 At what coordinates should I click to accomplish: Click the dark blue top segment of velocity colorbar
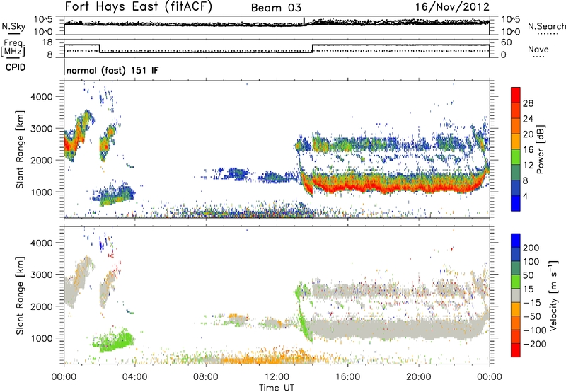coord(516,241)
